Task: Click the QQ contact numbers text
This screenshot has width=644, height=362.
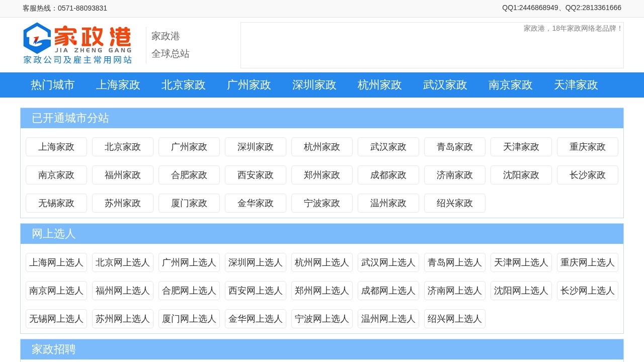Action: 561,8
